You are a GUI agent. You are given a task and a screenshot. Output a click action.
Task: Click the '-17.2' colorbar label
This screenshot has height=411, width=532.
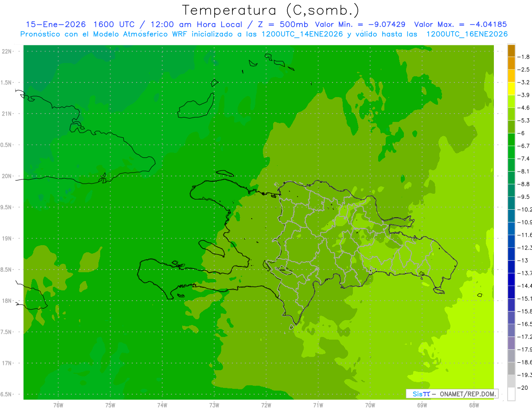[525, 337]
